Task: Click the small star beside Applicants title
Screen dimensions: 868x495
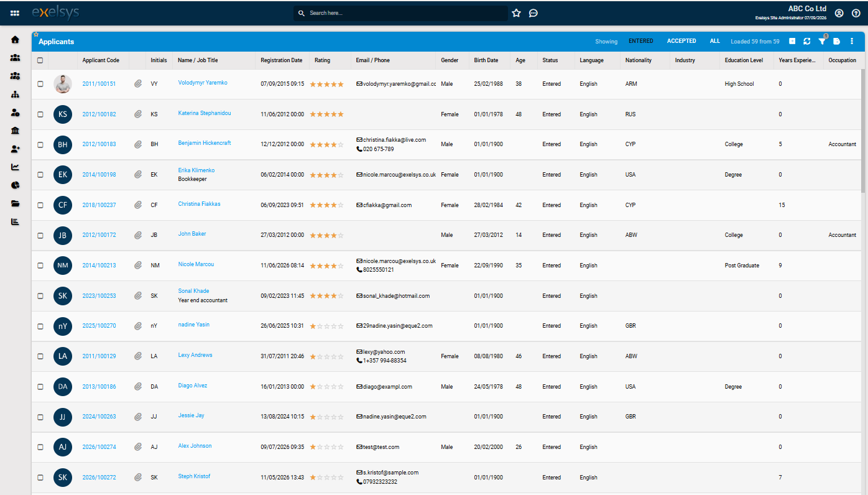Action: 36,34
